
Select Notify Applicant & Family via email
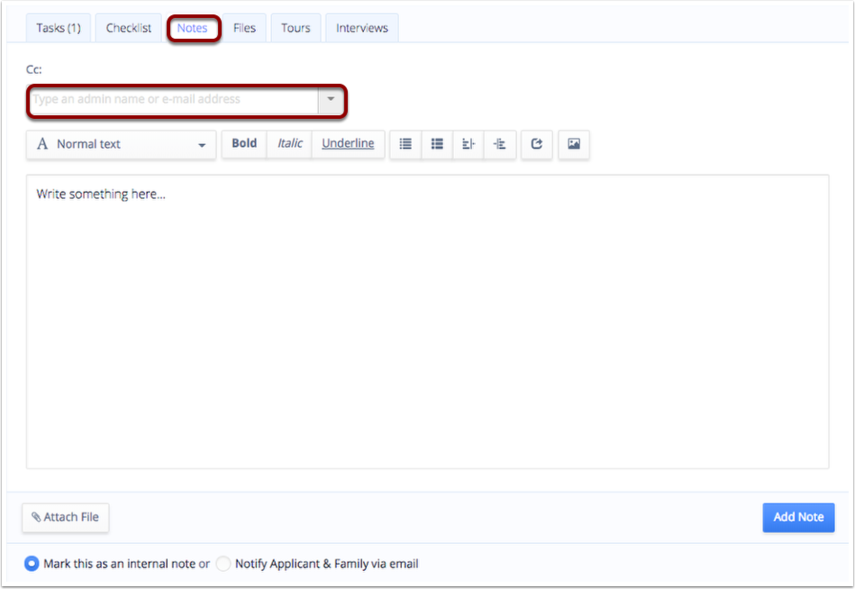(x=223, y=563)
